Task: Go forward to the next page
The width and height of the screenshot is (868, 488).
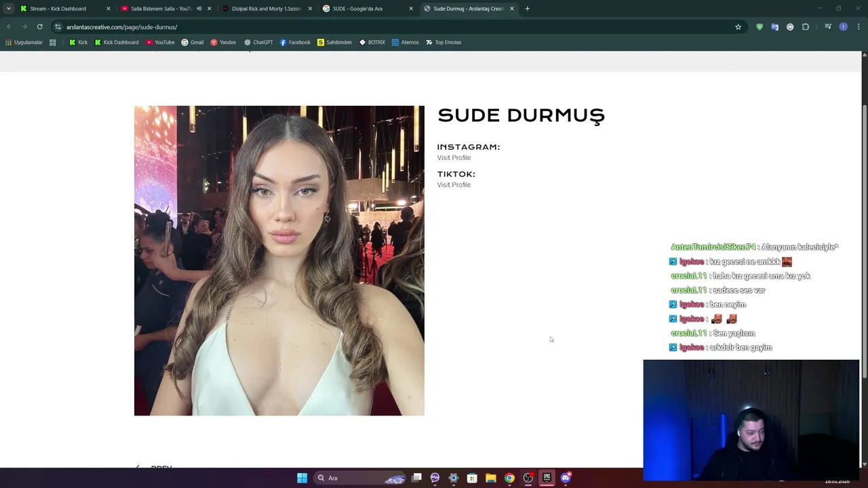Action: [24, 27]
